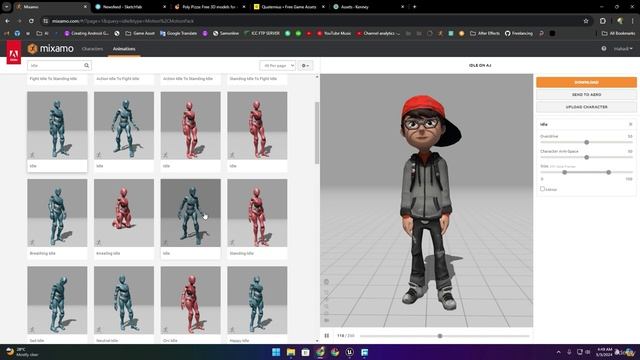
Task: Open the help question mark icon
Action: [x=604, y=49]
